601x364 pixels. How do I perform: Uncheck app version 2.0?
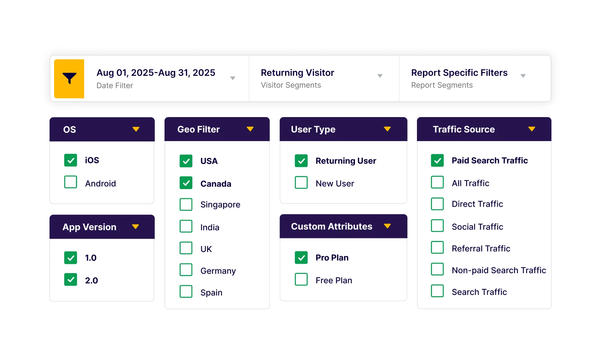coord(71,280)
